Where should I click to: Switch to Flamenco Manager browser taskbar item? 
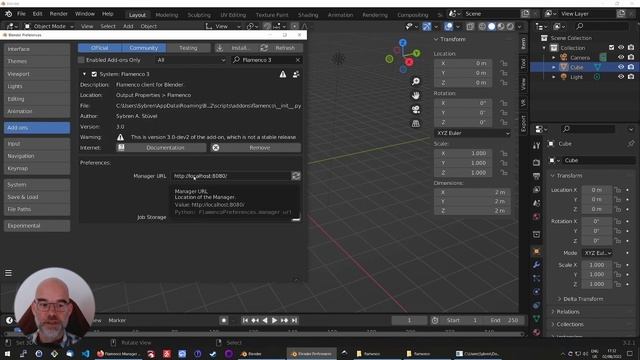coord(118,353)
